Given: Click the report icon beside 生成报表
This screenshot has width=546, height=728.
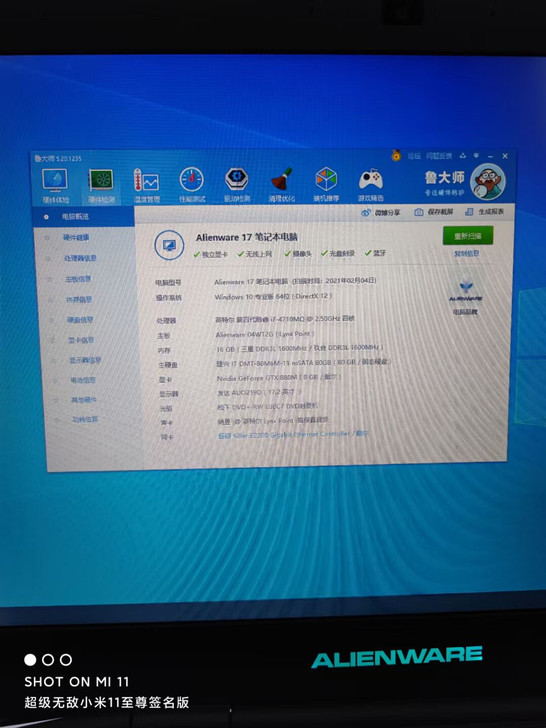Looking at the screenshot, I should [x=469, y=212].
